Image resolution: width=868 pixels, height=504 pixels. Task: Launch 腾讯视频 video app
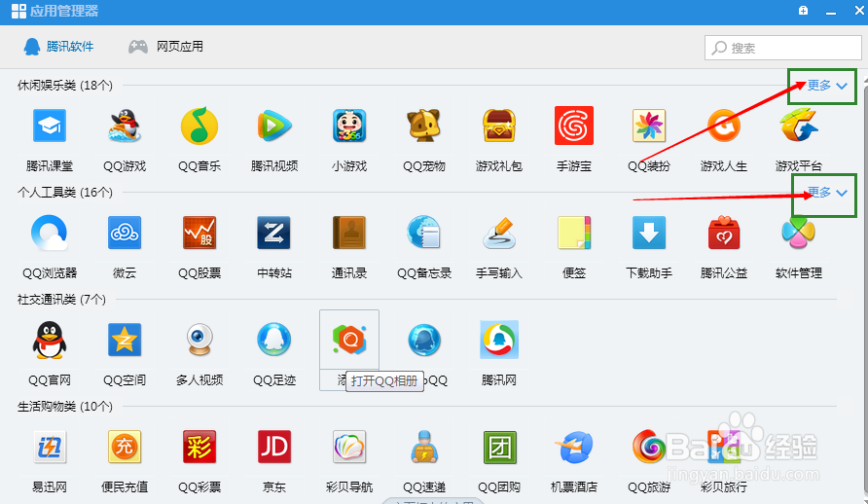pyautogui.click(x=274, y=126)
